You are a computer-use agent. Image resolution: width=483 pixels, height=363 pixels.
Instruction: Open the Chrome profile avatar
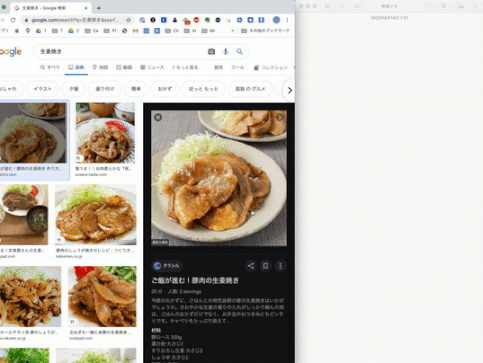(276, 20)
